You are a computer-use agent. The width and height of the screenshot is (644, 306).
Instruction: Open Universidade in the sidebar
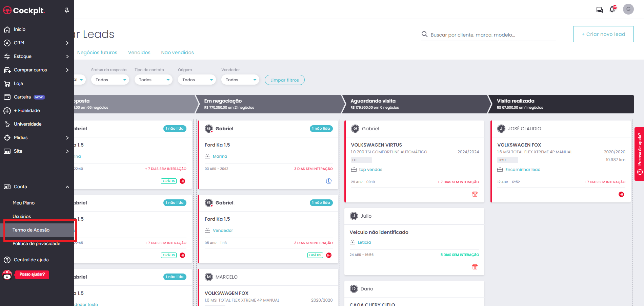[28, 124]
